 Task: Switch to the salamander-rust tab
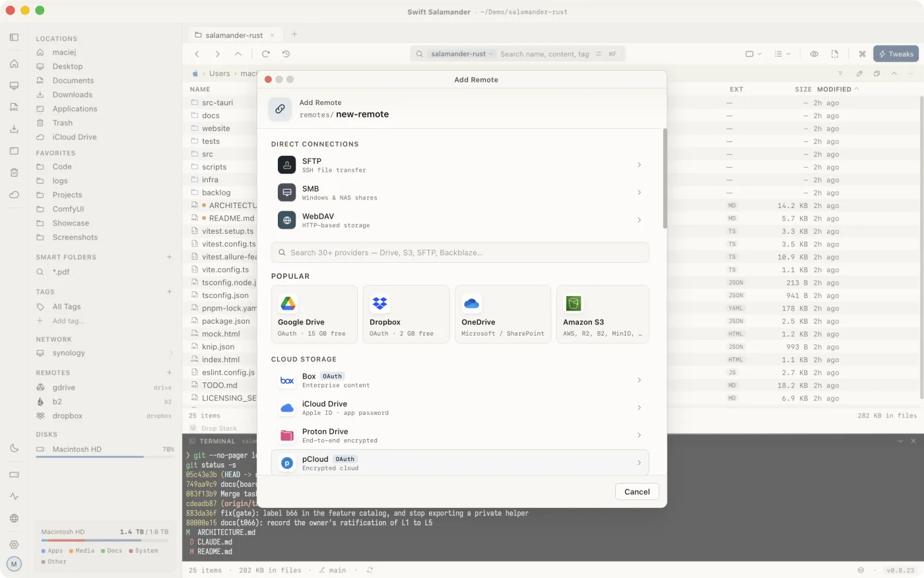point(234,35)
